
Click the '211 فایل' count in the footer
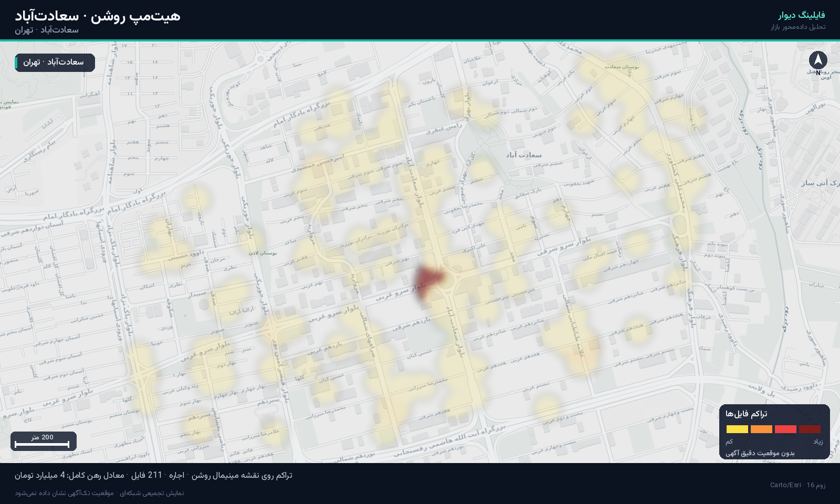[146, 475]
